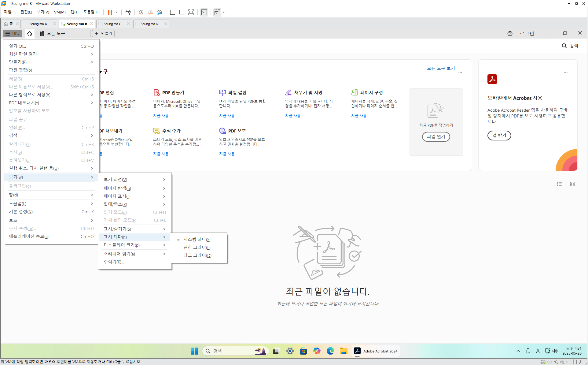Click the 모든 도구 보기 link

441,68
